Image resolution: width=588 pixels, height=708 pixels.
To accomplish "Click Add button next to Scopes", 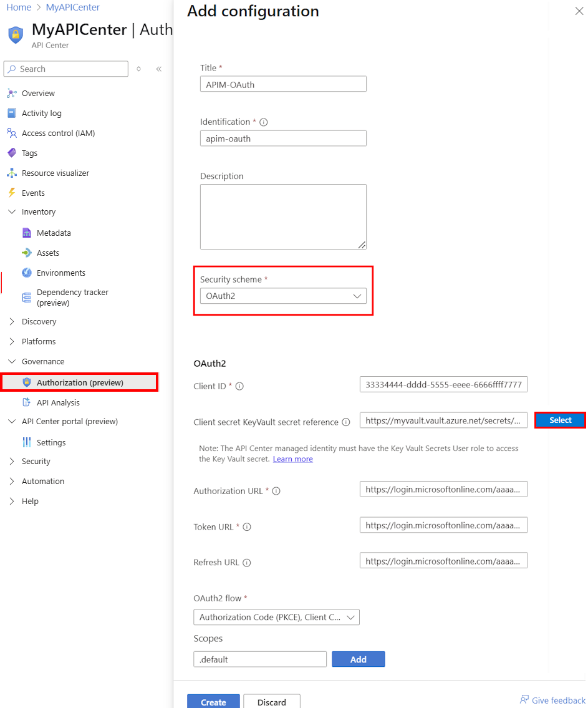I will click(359, 659).
